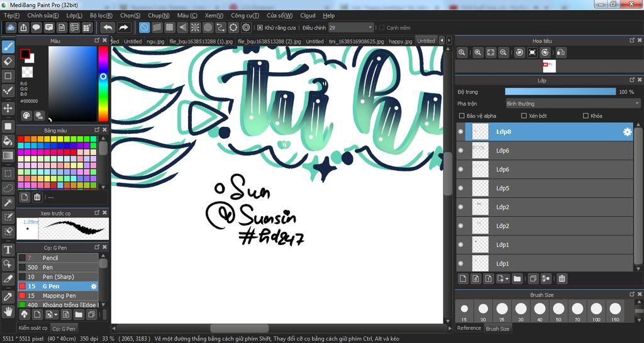Turn snap off with the circle-slash icon
The image size is (644, 343).
click(x=144, y=28)
